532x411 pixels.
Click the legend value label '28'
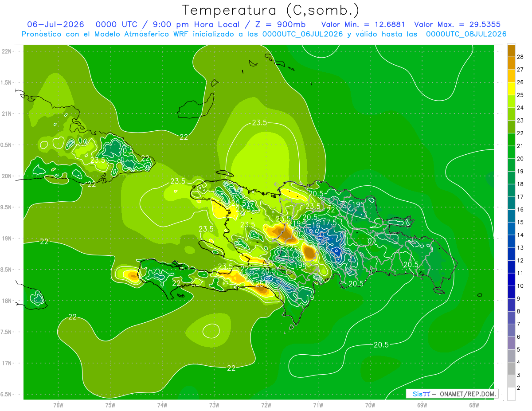(520, 57)
